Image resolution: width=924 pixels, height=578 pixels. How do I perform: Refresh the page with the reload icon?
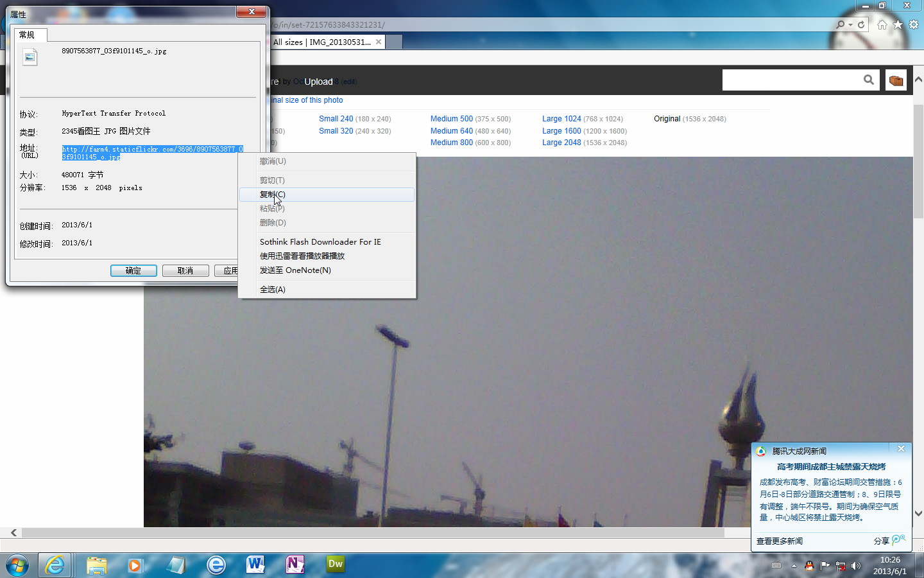[x=861, y=24]
